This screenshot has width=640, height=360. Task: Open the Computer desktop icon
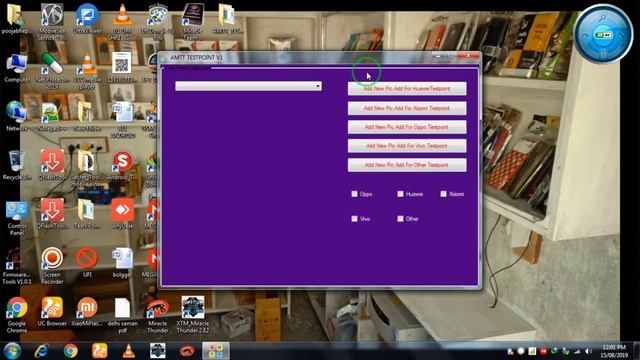point(17,68)
